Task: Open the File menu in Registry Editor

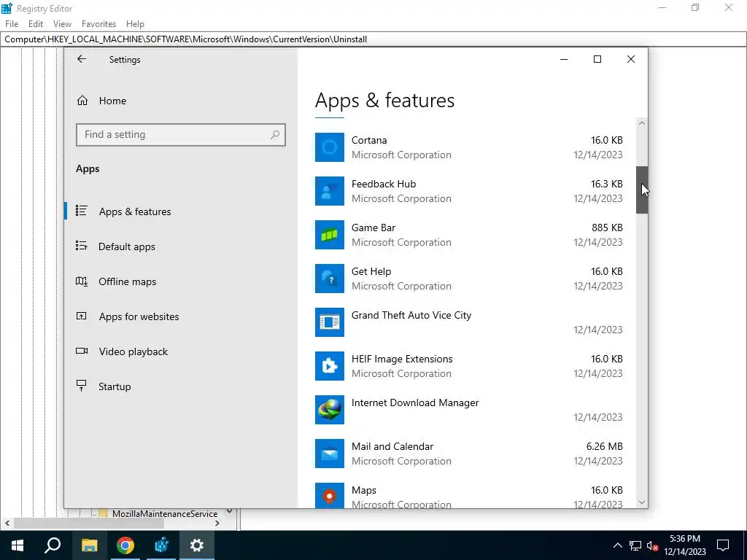Action: point(12,24)
